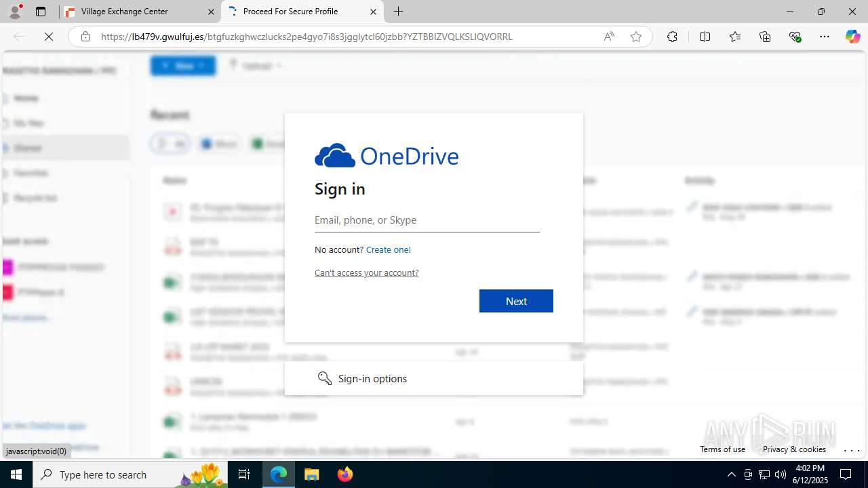This screenshot has width=868, height=488.
Task: Click the blurred blue New button
Action: pos(183,66)
